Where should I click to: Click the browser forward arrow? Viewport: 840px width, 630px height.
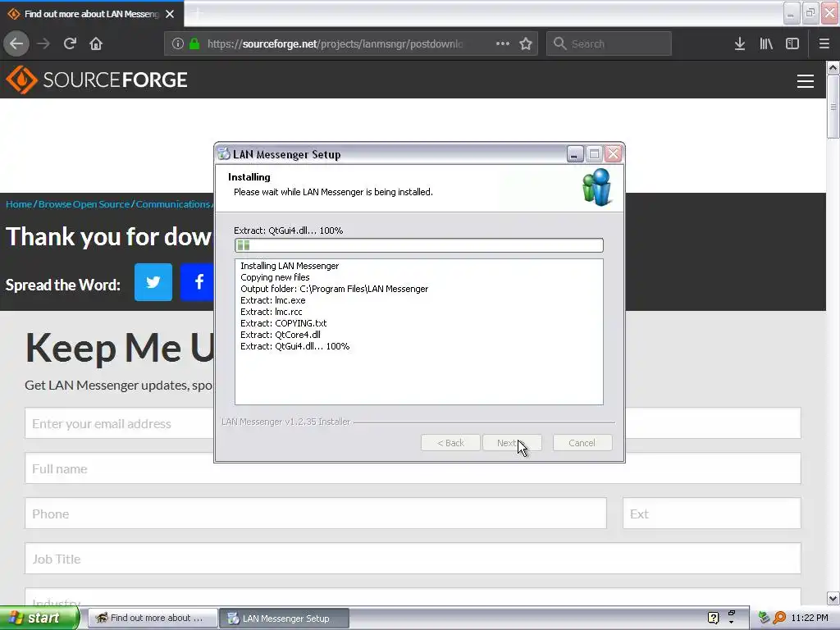pyautogui.click(x=43, y=44)
